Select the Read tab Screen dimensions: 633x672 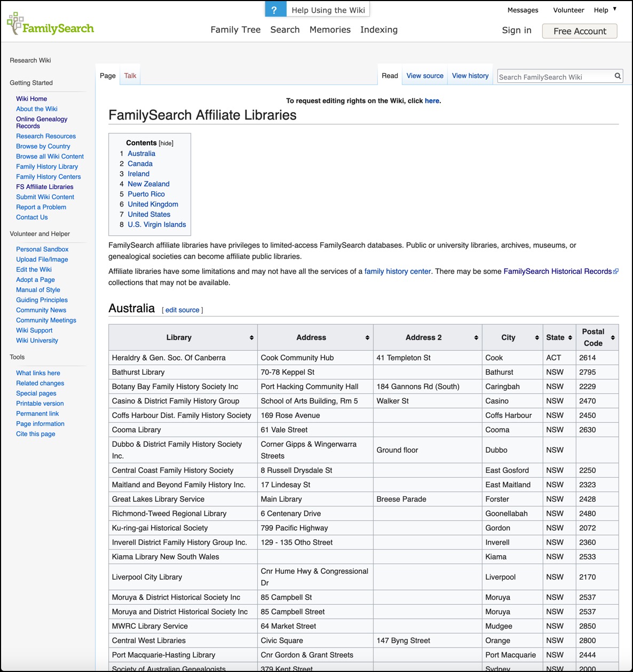390,76
